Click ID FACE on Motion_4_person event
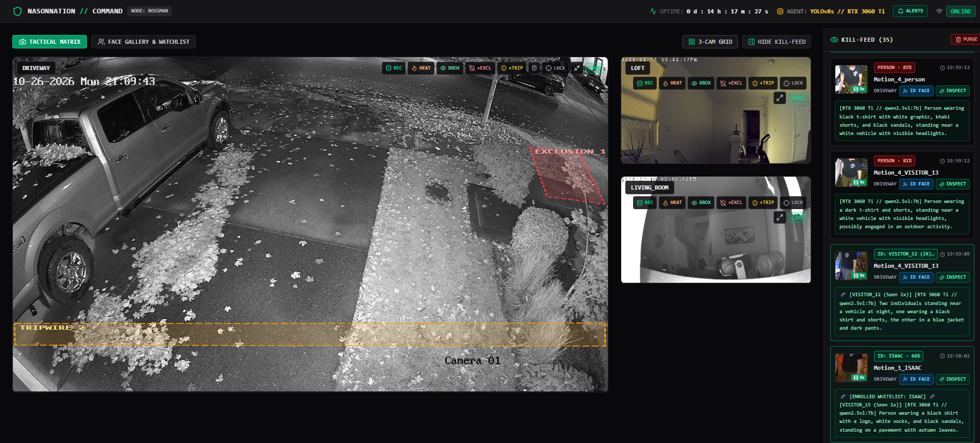 pyautogui.click(x=916, y=91)
